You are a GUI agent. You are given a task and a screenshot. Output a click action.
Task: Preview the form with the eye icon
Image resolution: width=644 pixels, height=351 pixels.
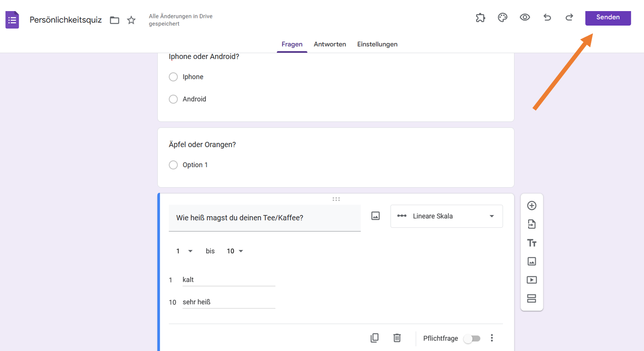[x=525, y=17]
